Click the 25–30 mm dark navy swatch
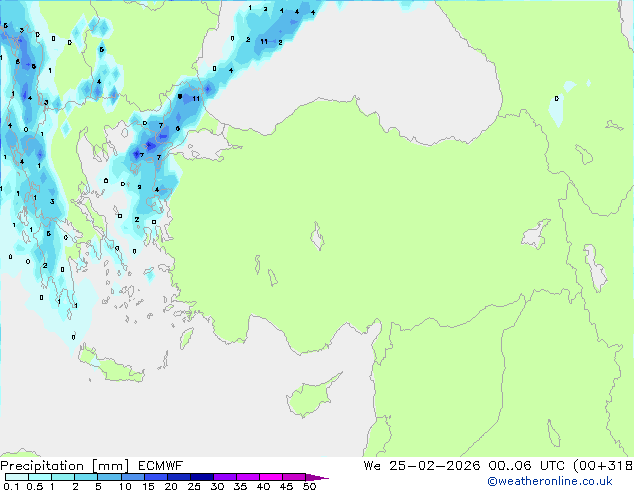Image resolution: width=634 pixels, height=490 pixels. click(x=201, y=477)
